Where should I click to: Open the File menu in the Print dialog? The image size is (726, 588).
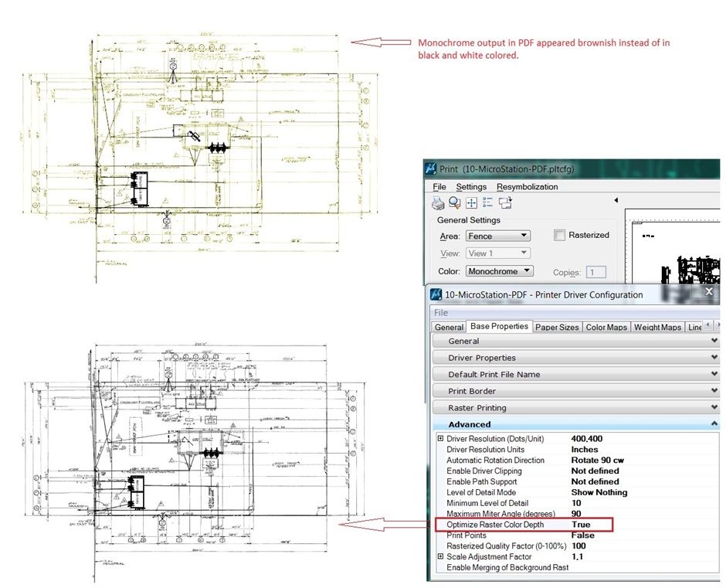pos(439,187)
